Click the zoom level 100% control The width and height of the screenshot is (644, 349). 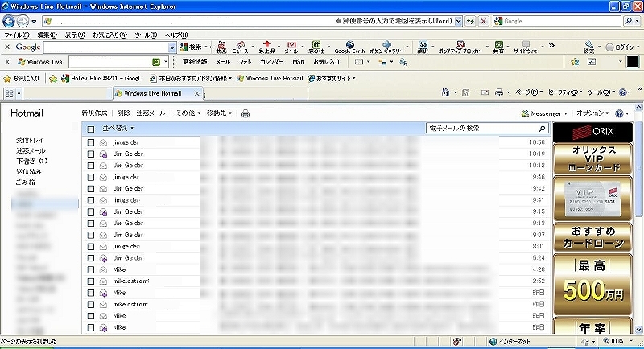coord(618,341)
